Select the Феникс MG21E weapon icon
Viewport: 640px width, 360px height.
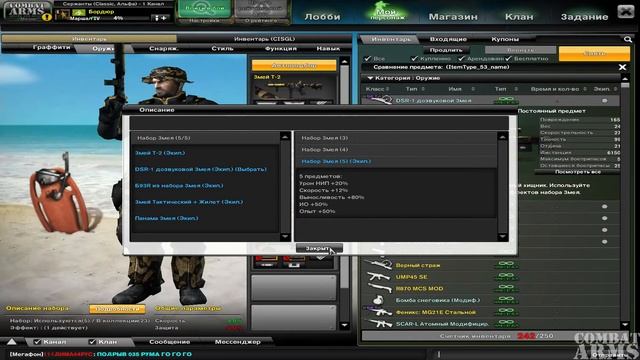click(x=379, y=312)
